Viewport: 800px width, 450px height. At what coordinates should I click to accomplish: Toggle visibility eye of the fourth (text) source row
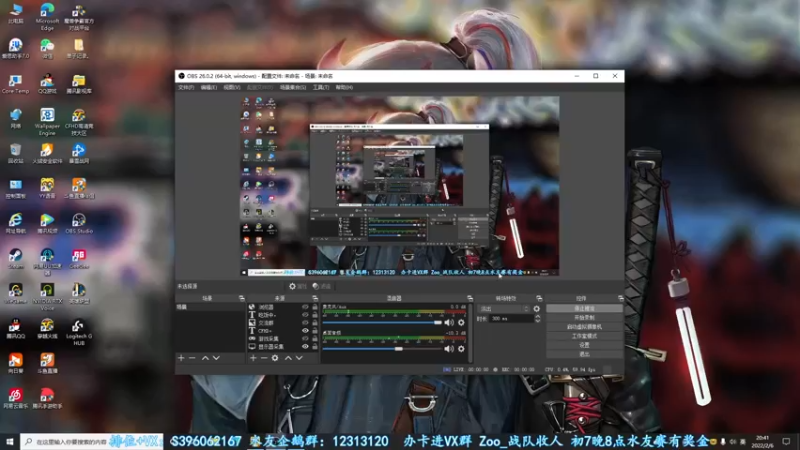pyautogui.click(x=305, y=331)
